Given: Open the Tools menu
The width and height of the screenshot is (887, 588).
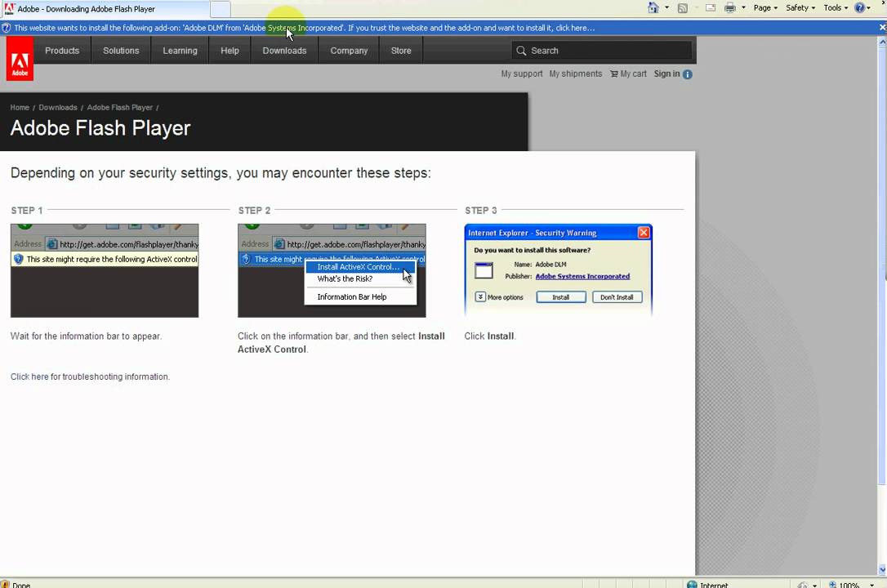Looking at the screenshot, I should coord(836,8).
